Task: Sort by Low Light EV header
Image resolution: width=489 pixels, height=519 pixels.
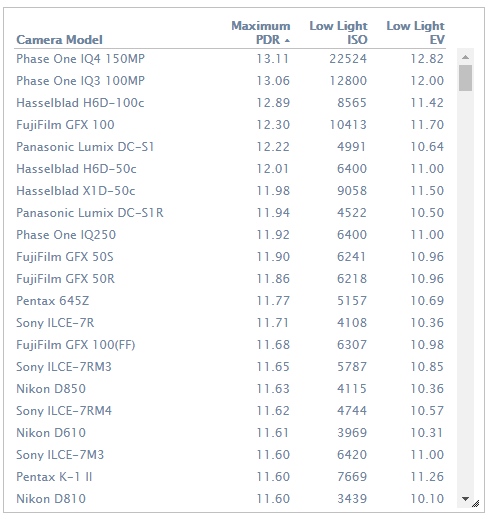Action: click(415, 33)
